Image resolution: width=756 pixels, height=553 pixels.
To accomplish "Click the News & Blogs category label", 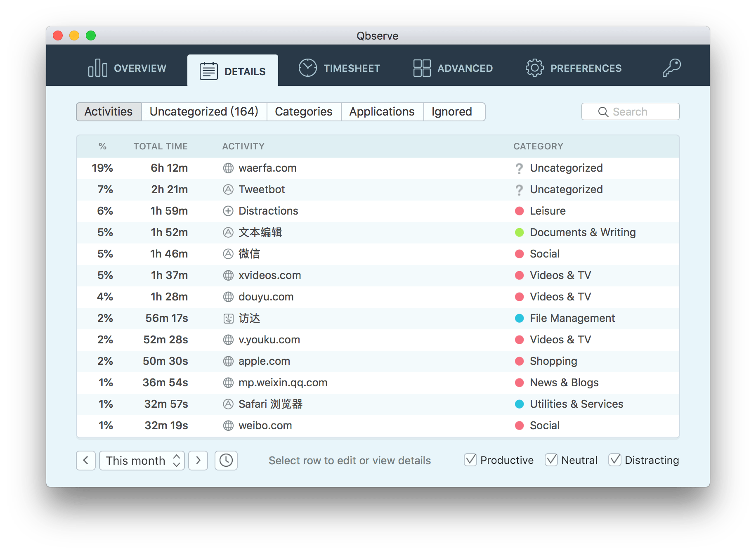I will [564, 383].
